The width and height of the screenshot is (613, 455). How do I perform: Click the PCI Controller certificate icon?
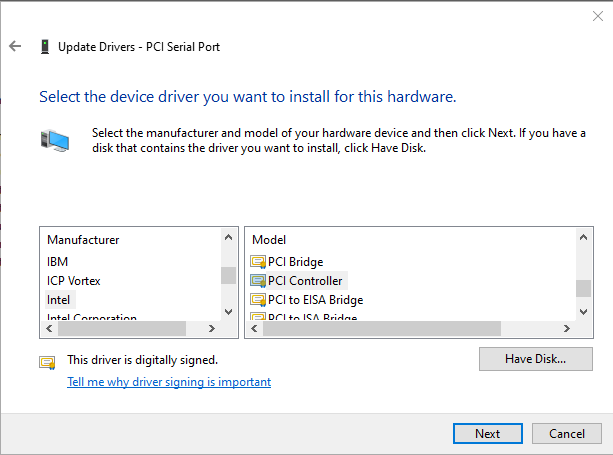[258, 281]
